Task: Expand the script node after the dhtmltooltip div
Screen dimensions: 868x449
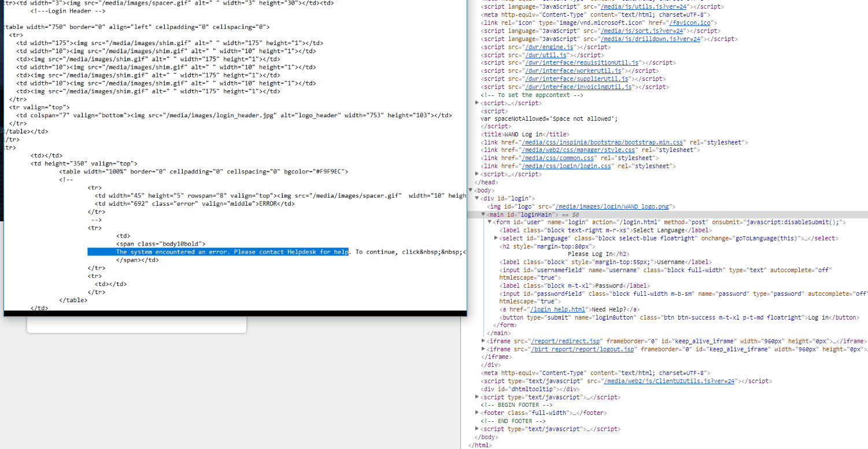Action: point(477,397)
